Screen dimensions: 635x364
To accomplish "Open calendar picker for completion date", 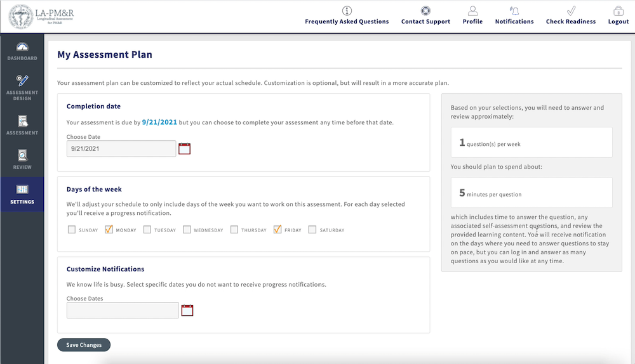I will (x=185, y=149).
